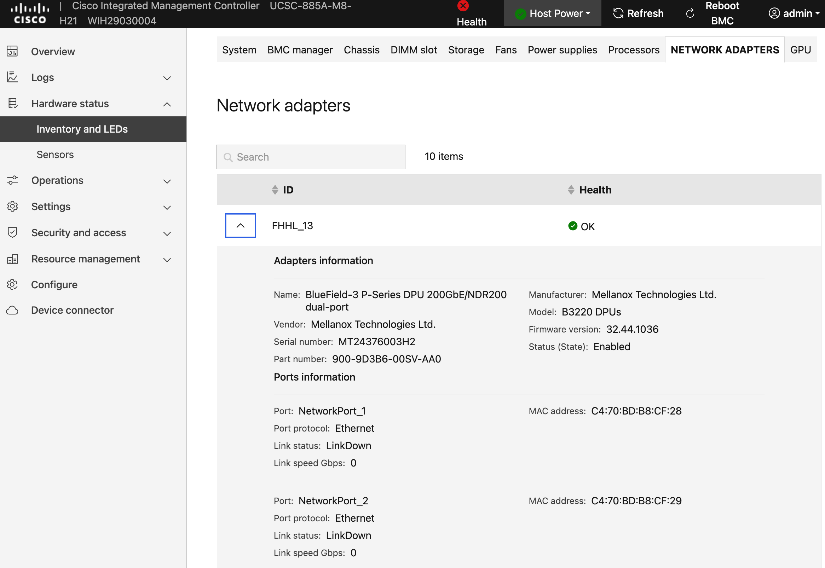Click the ID column header

[x=288, y=190]
